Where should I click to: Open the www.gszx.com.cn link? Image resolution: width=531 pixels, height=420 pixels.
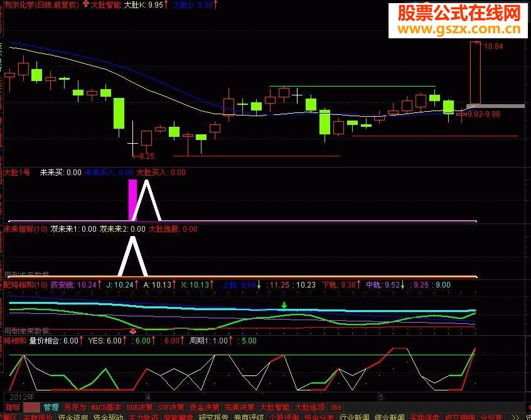pyautogui.click(x=459, y=29)
